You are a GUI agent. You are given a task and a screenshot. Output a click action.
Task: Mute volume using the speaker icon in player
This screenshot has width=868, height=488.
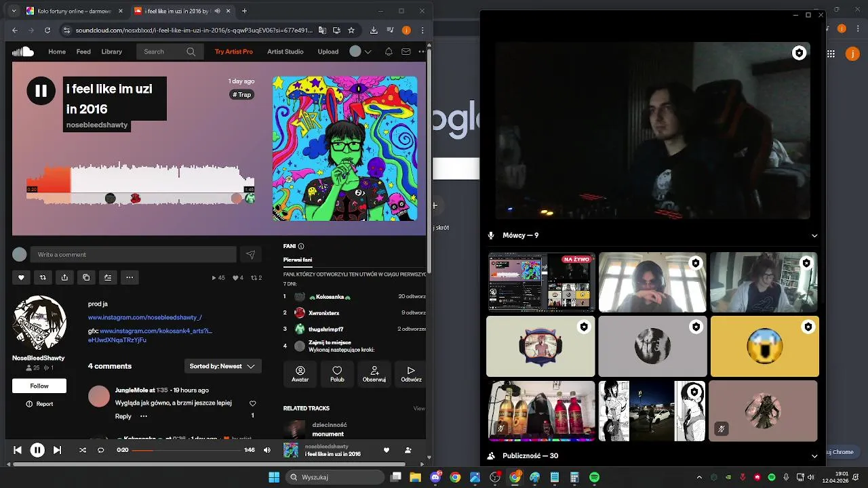click(x=267, y=450)
